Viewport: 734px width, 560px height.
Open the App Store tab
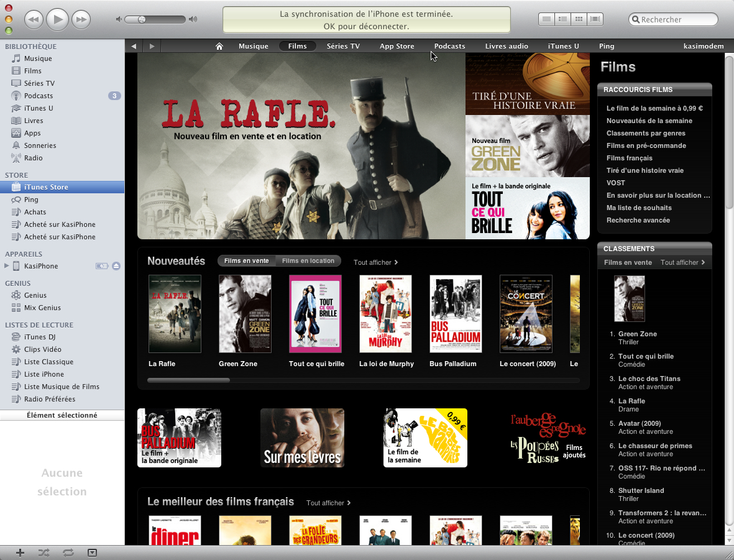point(397,46)
